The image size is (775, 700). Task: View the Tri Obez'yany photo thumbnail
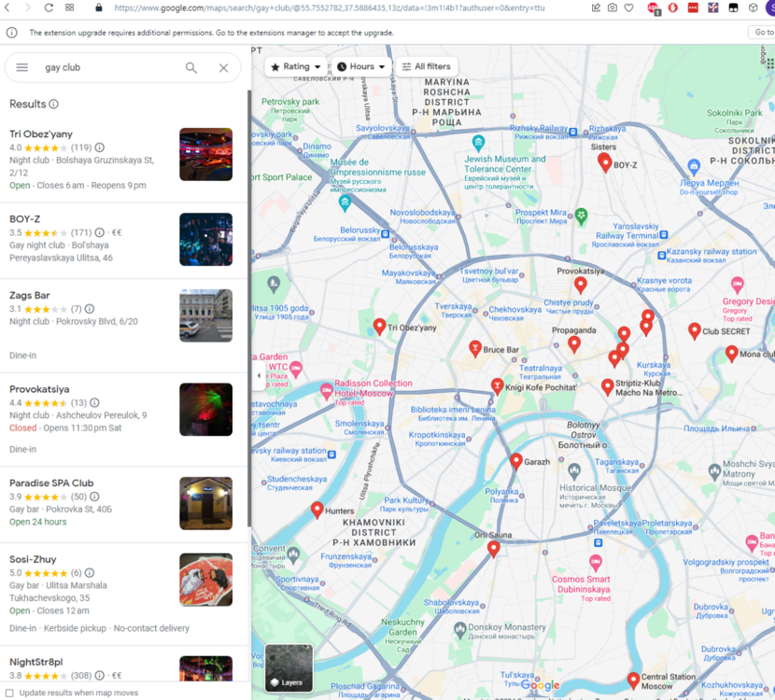click(205, 154)
